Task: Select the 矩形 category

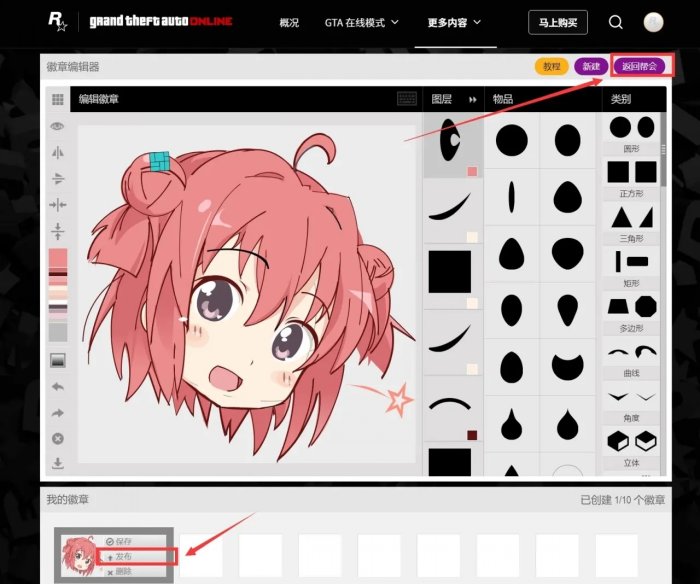Action: pos(631,268)
